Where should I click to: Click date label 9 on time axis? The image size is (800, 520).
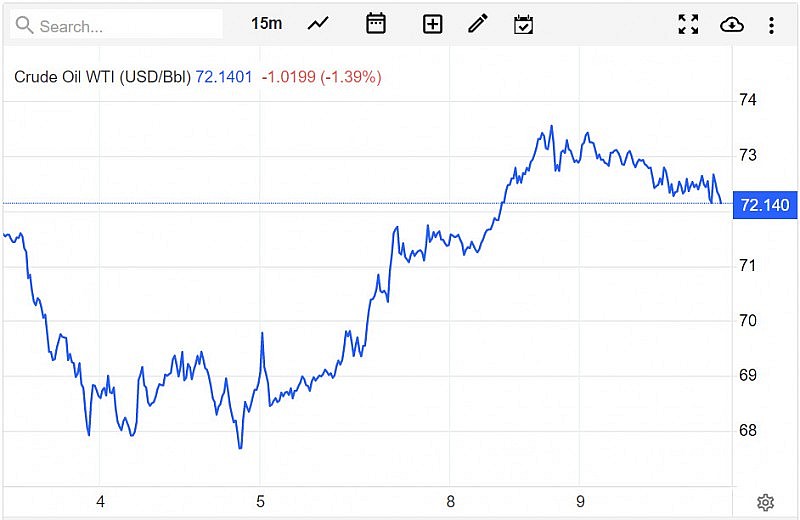point(580,502)
